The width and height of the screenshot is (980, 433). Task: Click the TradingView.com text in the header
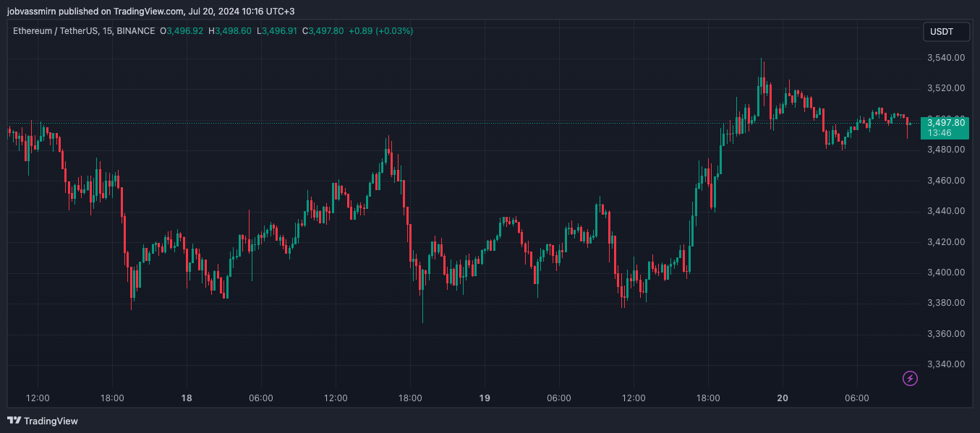(x=149, y=11)
